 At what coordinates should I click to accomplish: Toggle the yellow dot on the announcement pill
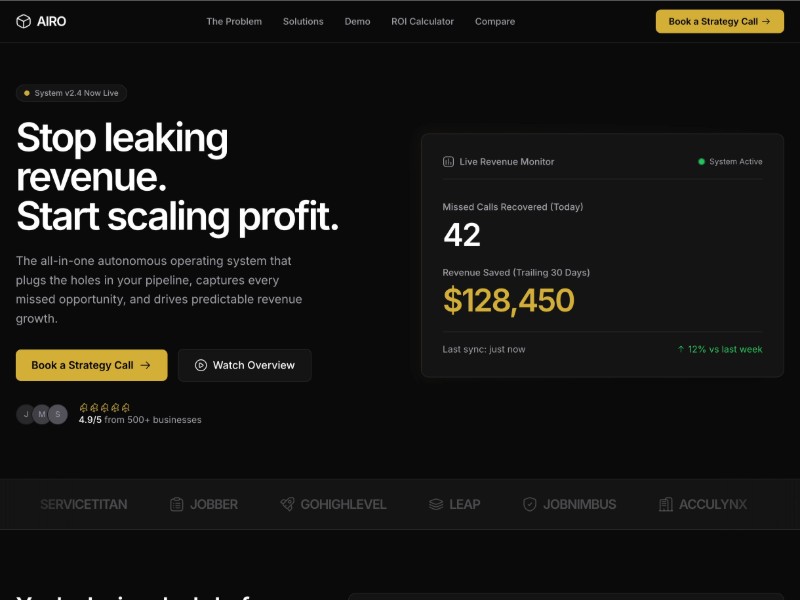[x=25, y=92]
